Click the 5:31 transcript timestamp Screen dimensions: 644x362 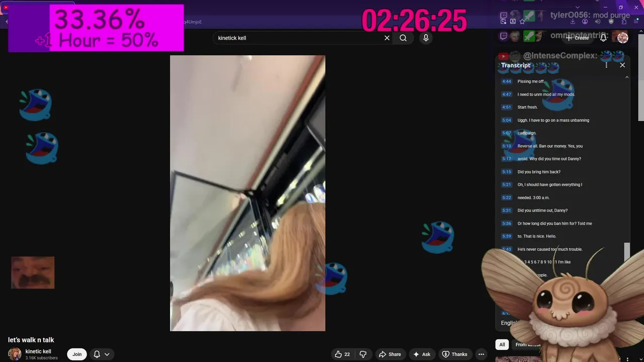[507, 211]
